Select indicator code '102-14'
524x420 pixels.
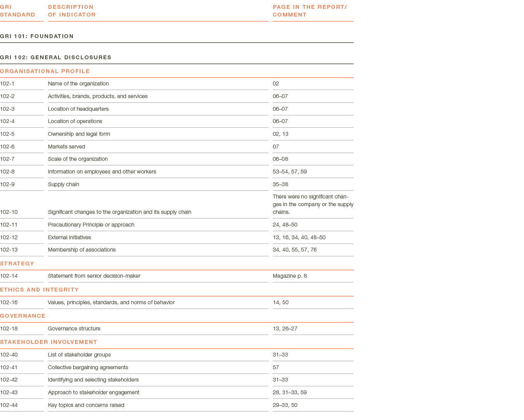pyautogui.click(x=9, y=276)
